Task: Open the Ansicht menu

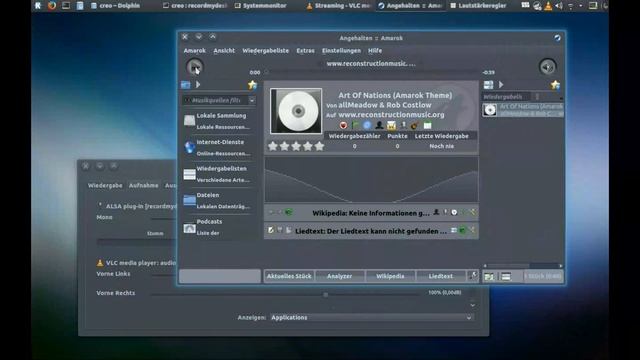Action: (224, 51)
